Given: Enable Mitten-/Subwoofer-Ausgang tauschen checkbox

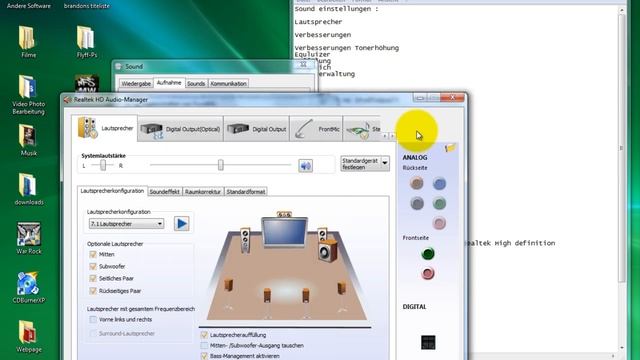Looking at the screenshot, I should [204, 345].
